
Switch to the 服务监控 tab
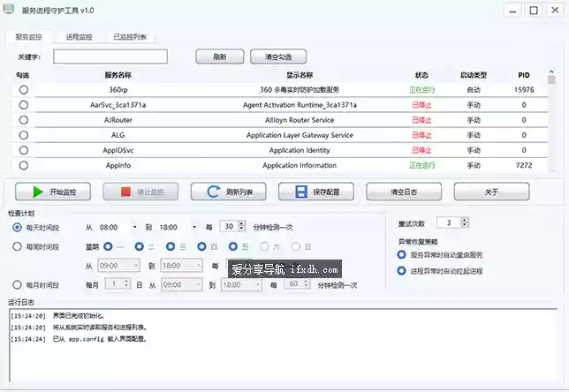click(28, 36)
